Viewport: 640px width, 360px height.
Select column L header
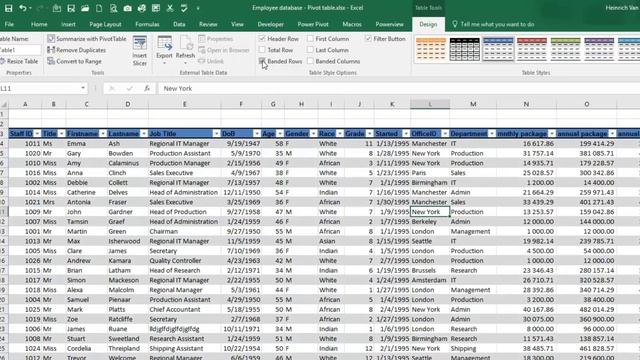[x=430, y=104]
